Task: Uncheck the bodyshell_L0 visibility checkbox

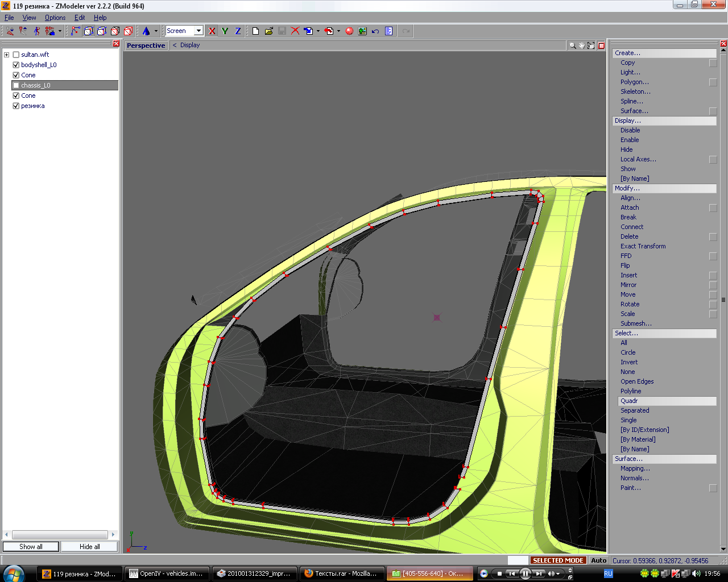Action: (16, 65)
